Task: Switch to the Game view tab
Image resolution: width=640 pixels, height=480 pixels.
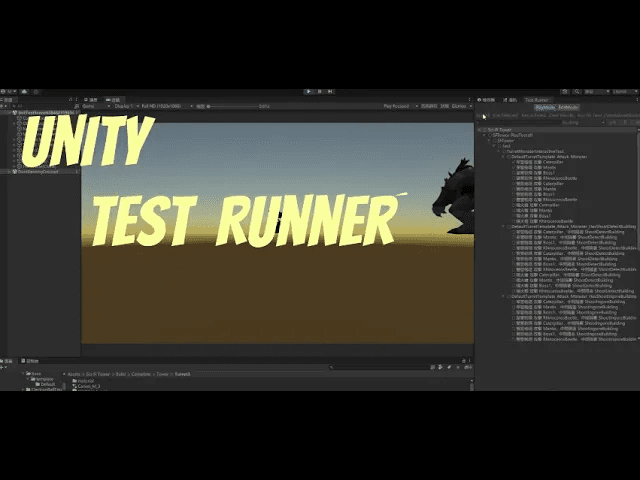Action: [113, 100]
